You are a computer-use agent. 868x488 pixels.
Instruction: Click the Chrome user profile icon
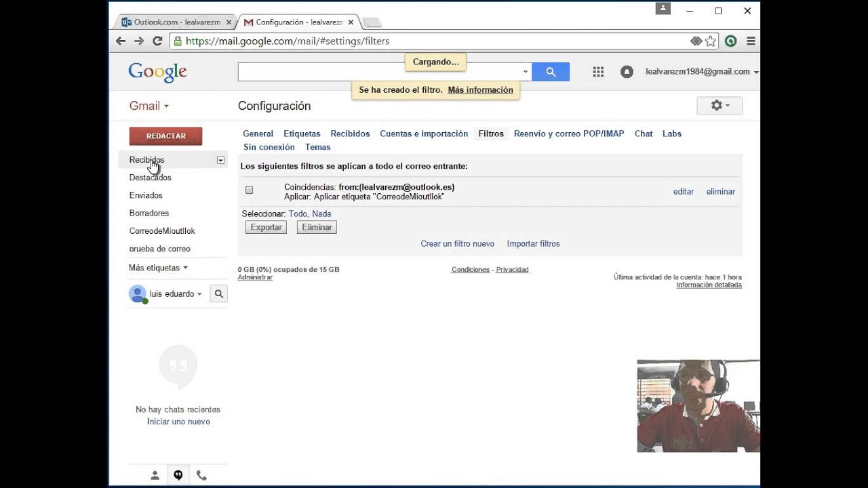[x=663, y=9]
